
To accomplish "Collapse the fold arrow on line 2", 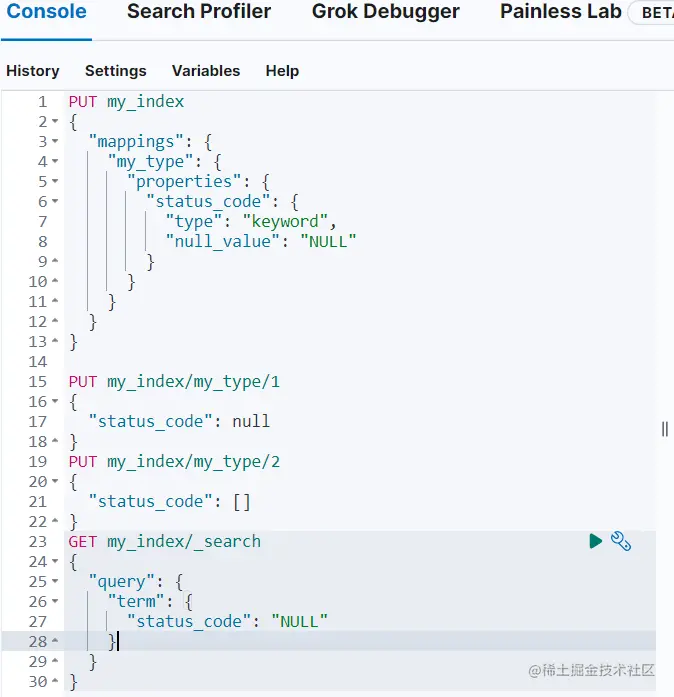I will click(55, 122).
